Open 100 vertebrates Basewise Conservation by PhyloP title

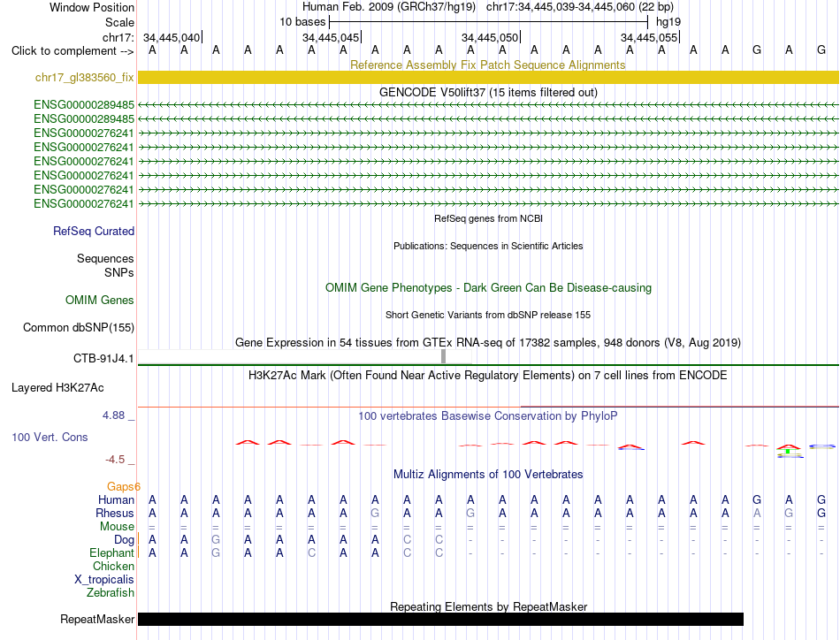click(487, 416)
